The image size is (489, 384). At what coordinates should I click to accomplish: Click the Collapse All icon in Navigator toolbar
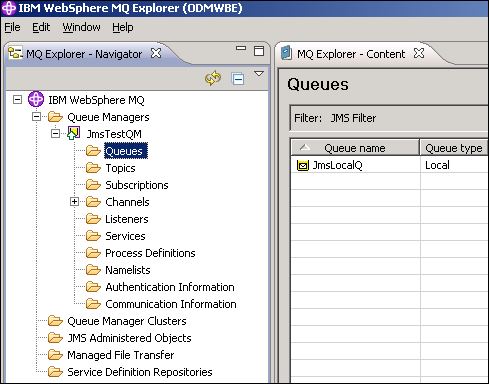click(238, 79)
